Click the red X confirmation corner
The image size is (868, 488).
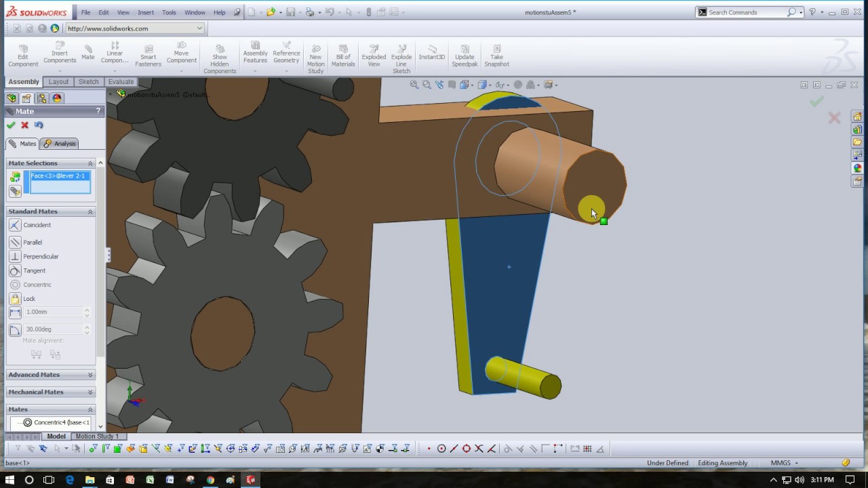(x=834, y=118)
